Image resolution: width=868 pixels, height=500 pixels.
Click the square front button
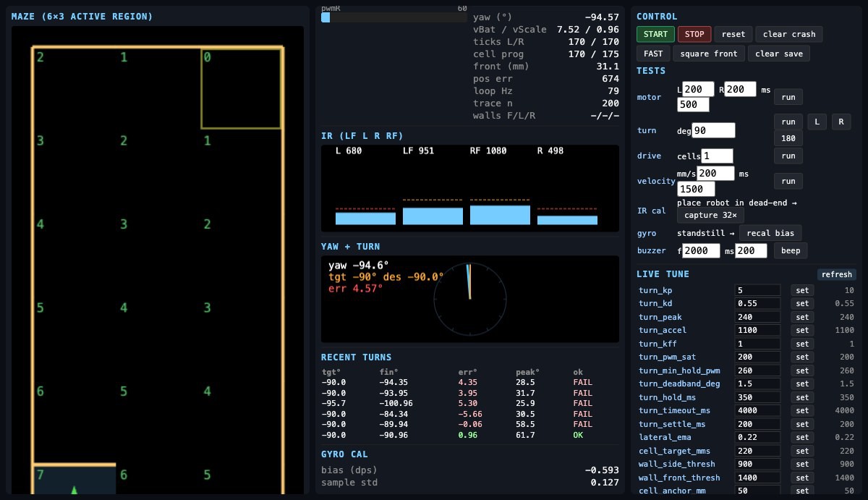click(x=709, y=54)
